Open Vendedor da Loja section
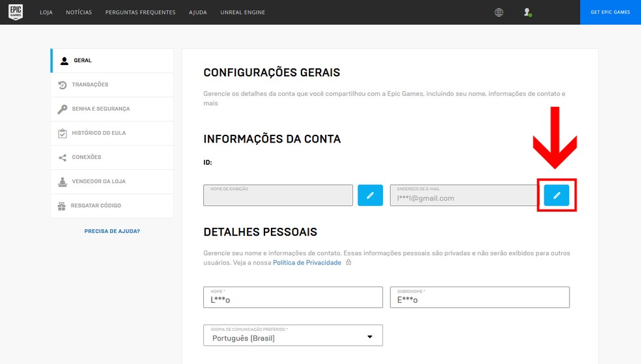This screenshot has width=641, height=364. [112, 182]
